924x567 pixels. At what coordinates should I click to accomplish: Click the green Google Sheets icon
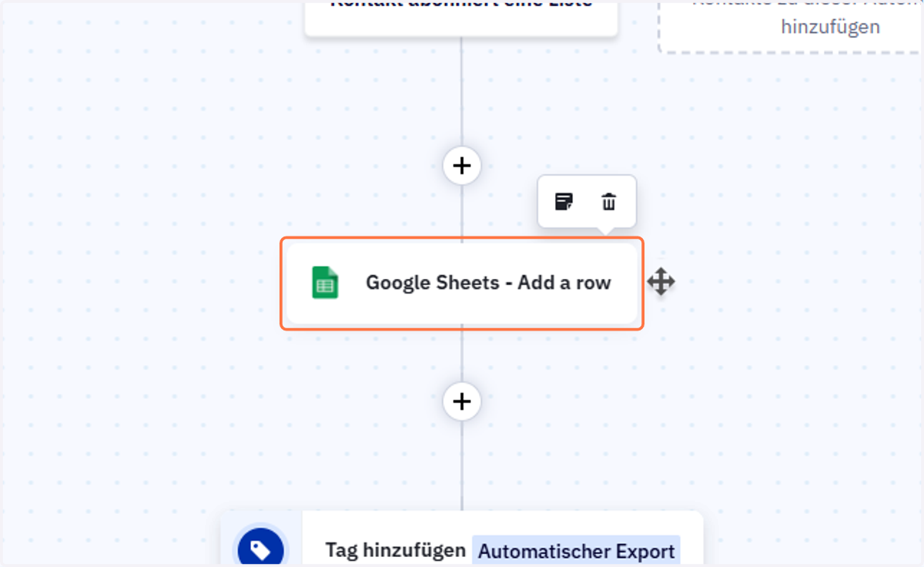click(x=325, y=282)
